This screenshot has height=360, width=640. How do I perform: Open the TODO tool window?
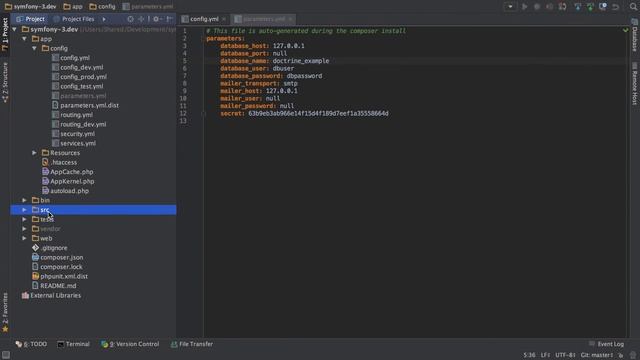click(x=31, y=344)
